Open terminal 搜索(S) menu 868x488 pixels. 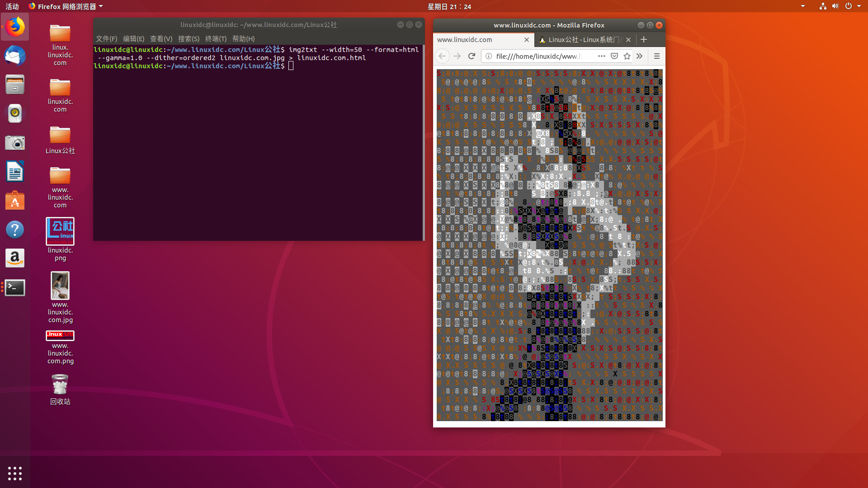click(189, 39)
